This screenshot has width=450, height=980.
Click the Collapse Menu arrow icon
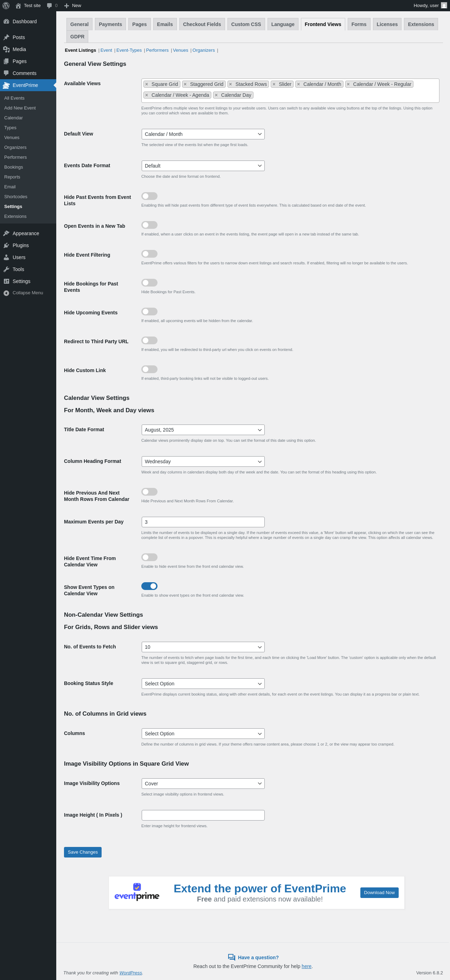click(x=6, y=293)
